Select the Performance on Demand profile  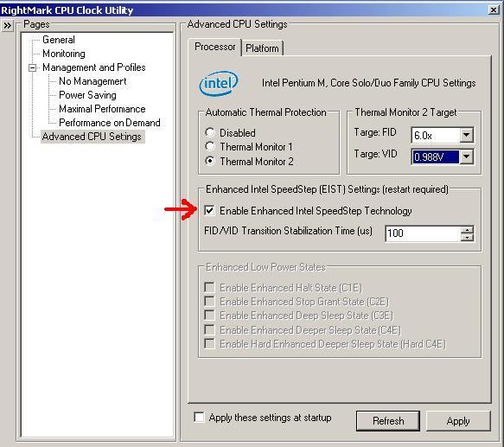(x=110, y=123)
